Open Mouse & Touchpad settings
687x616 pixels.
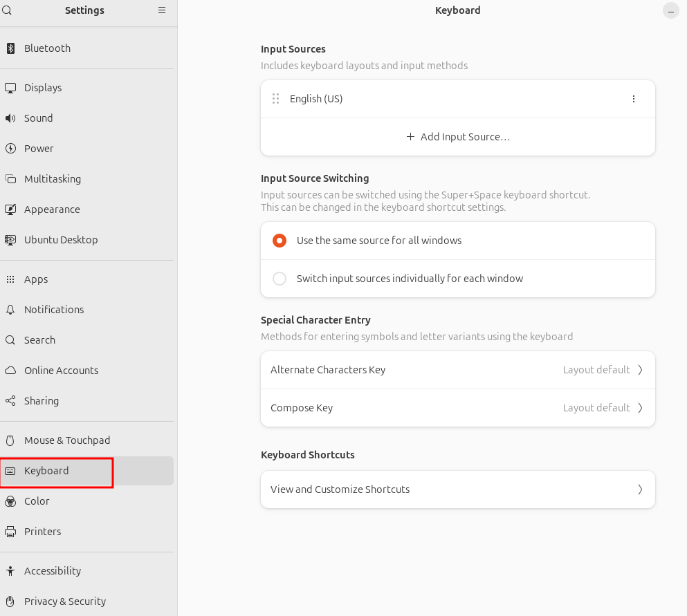point(67,440)
